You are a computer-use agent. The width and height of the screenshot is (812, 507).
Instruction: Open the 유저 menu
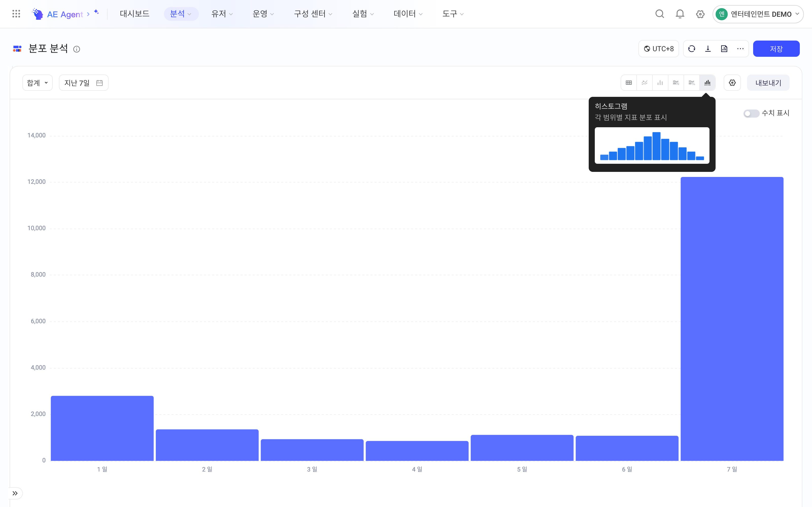[222, 14]
